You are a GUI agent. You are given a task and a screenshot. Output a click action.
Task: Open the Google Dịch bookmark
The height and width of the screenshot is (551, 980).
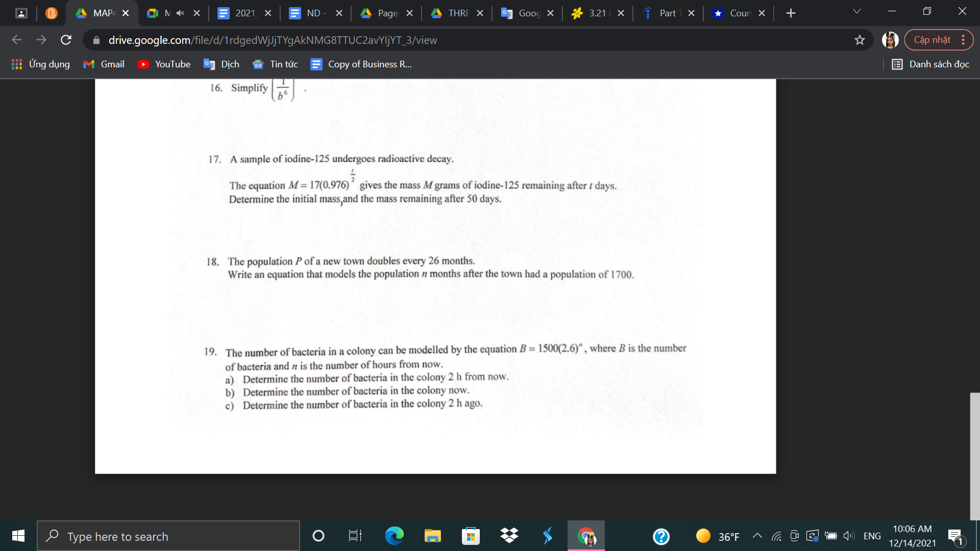pyautogui.click(x=222, y=64)
